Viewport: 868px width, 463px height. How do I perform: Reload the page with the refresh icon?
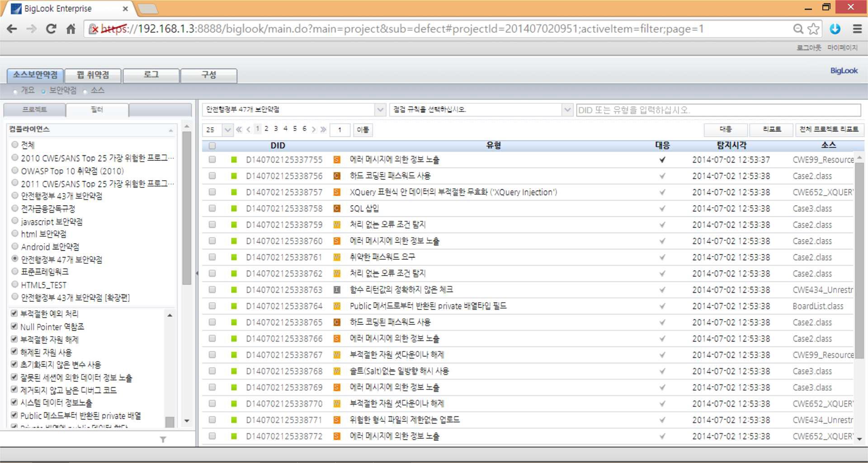(51, 29)
